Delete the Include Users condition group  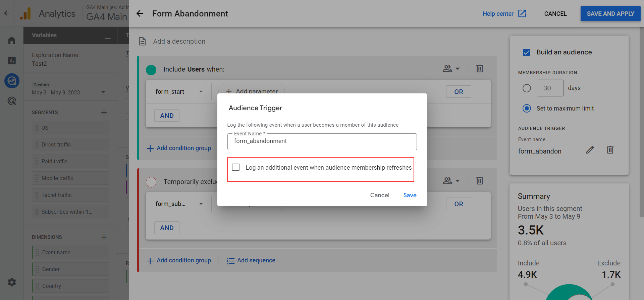[480, 69]
